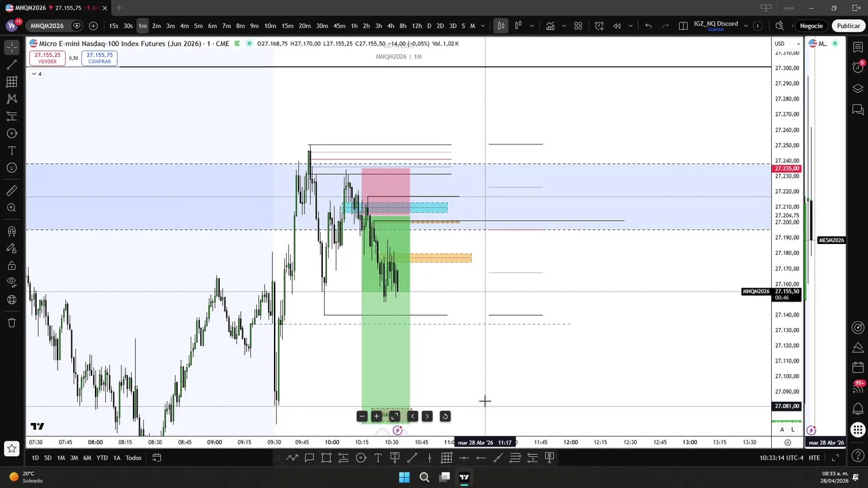Select the 1D date range
The height and width of the screenshot is (488, 868).
[x=35, y=457]
